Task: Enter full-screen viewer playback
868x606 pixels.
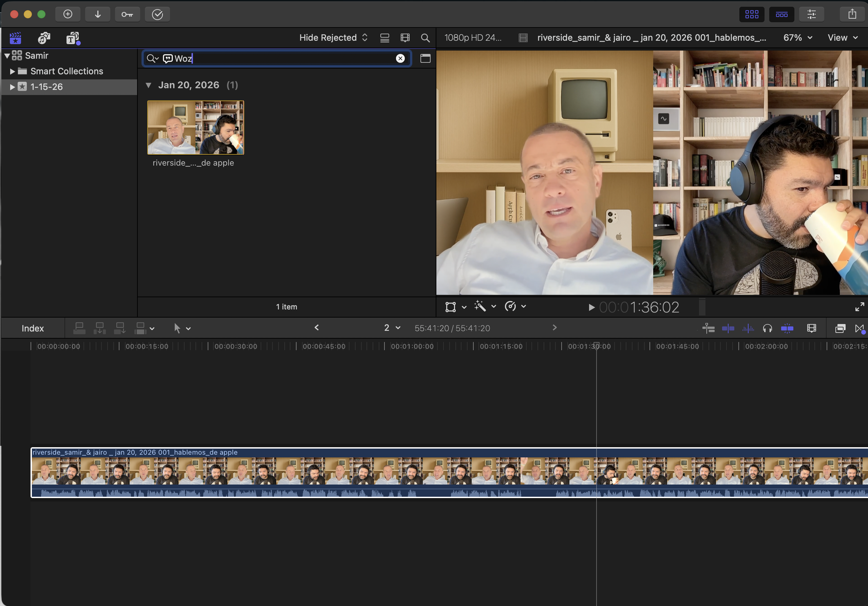Action: pyautogui.click(x=859, y=307)
